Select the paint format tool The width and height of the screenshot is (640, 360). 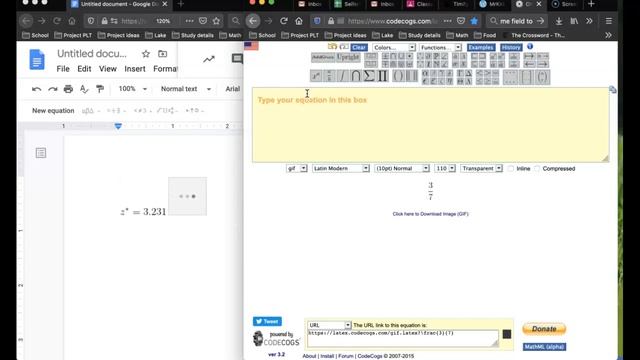pos(100,89)
